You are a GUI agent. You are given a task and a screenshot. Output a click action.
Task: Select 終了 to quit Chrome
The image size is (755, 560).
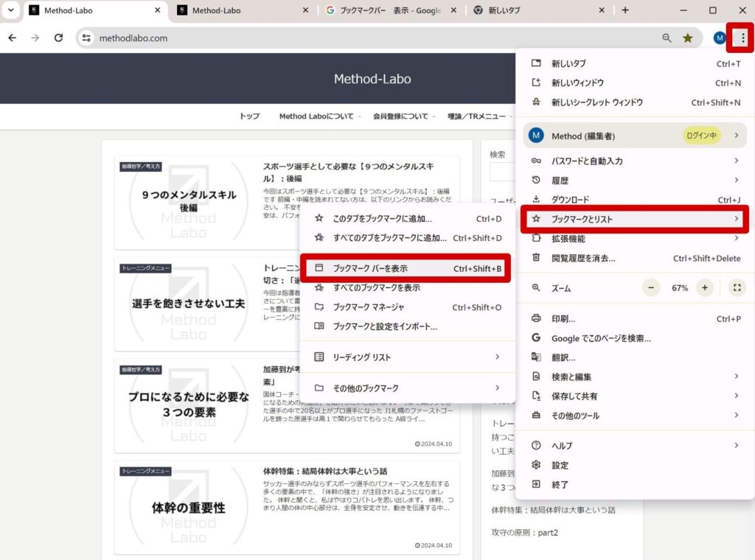tap(635, 484)
